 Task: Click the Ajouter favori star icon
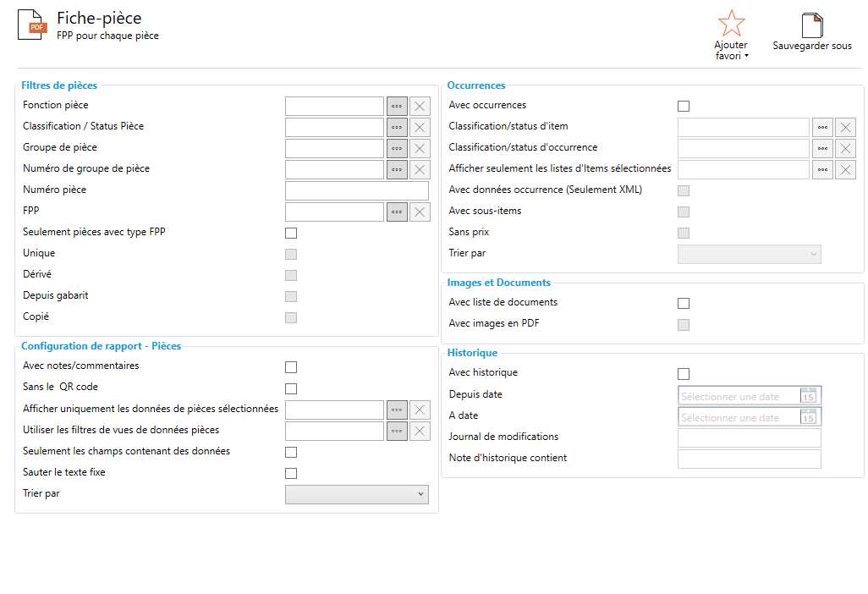(730, 23)
